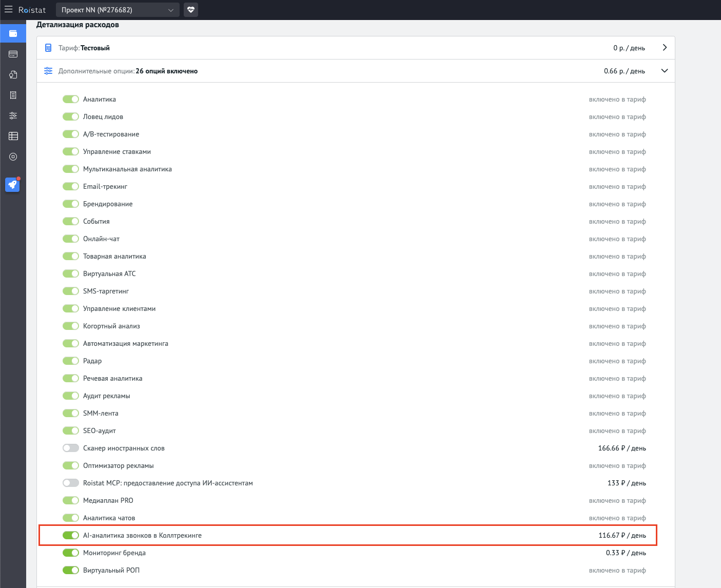The width and height of the screenshot is (721, 588).
Task: Toggle the SEO-аудит switch
Action: coord(71,430)
